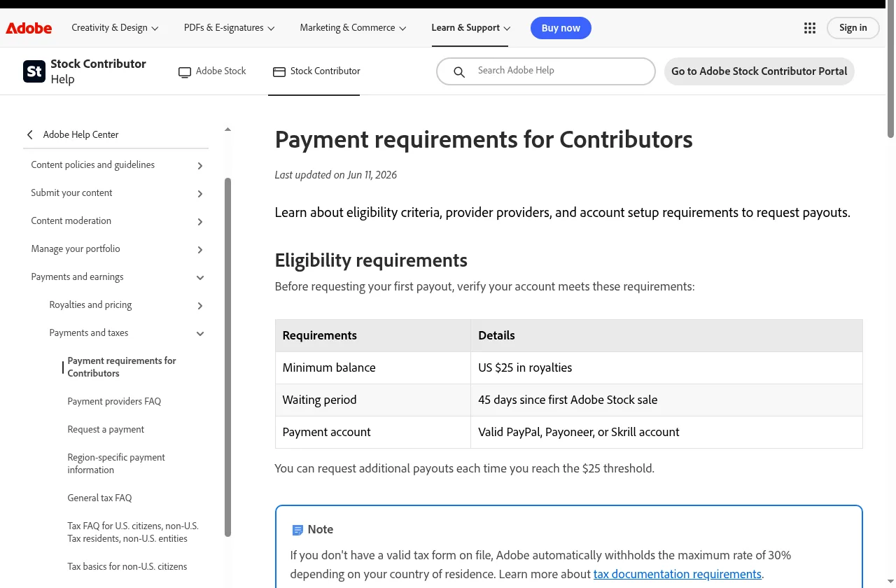
Task: Click the 'Waiting period' table cell
Action: click(373, 400)
